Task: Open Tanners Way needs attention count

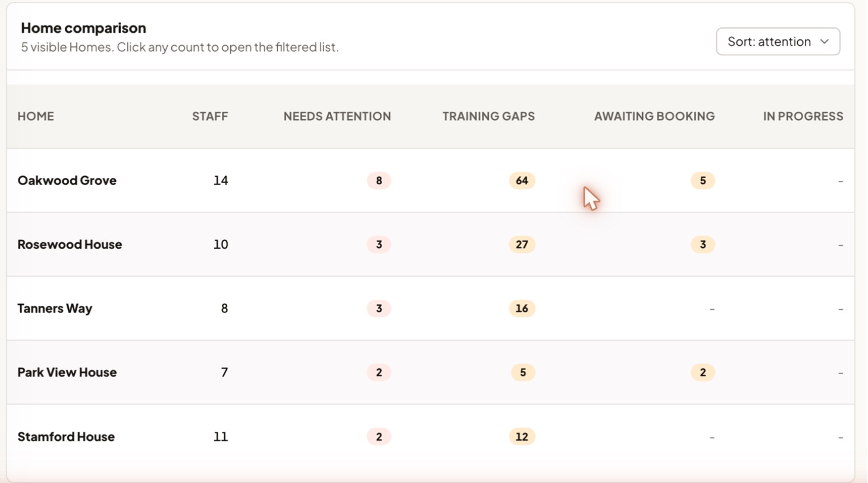Action: [379, 309]
